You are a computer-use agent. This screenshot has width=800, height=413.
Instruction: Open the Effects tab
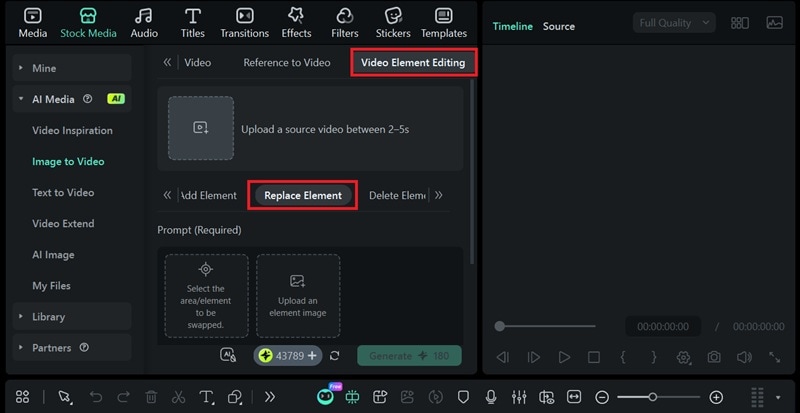point(296,23)
